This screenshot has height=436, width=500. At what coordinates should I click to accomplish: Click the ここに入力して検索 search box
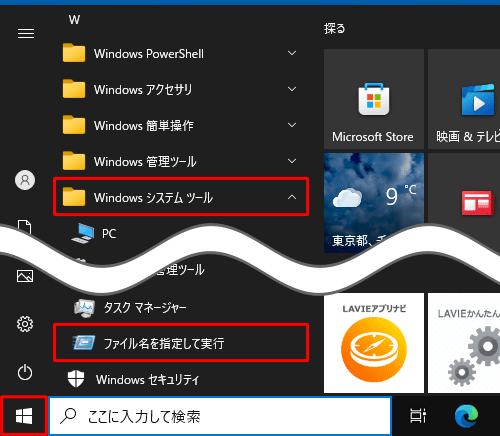click(x=220, y=416)
